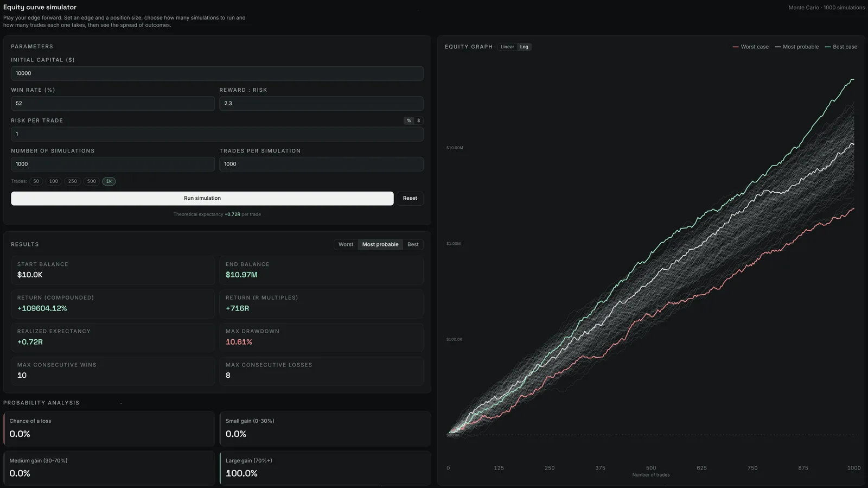Toggle the Best case legend entry

(841, 47)
